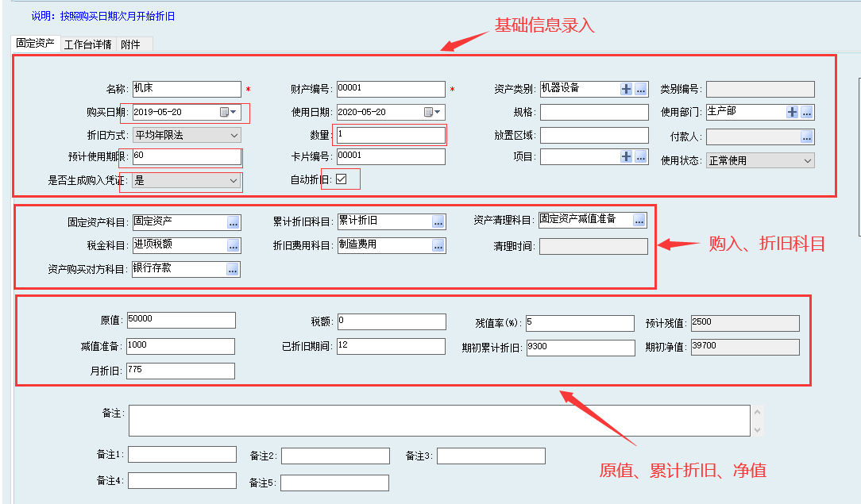The width and height of the screenshot is (861, 504).
Task: Click the 原值 input field
Action: [x=181, y=320]
